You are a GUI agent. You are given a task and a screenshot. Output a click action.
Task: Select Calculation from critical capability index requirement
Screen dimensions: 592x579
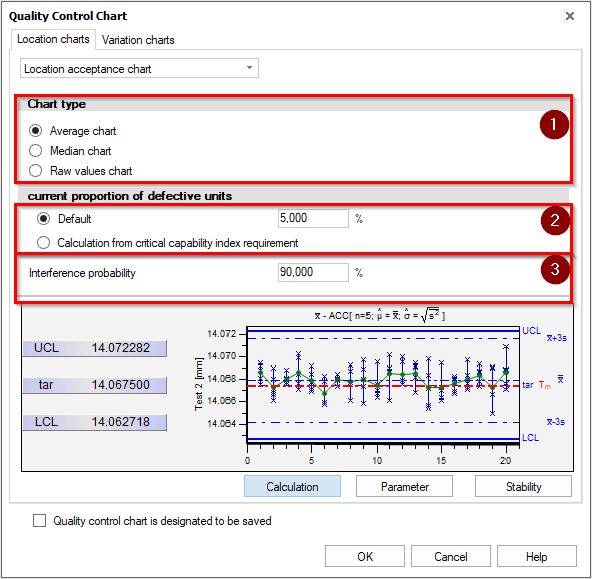pyautogui.click(x=43, y=243)
